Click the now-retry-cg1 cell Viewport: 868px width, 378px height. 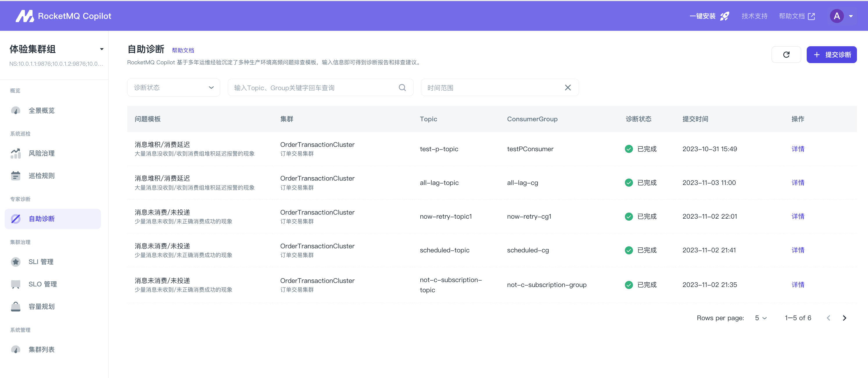click(529, 217)
